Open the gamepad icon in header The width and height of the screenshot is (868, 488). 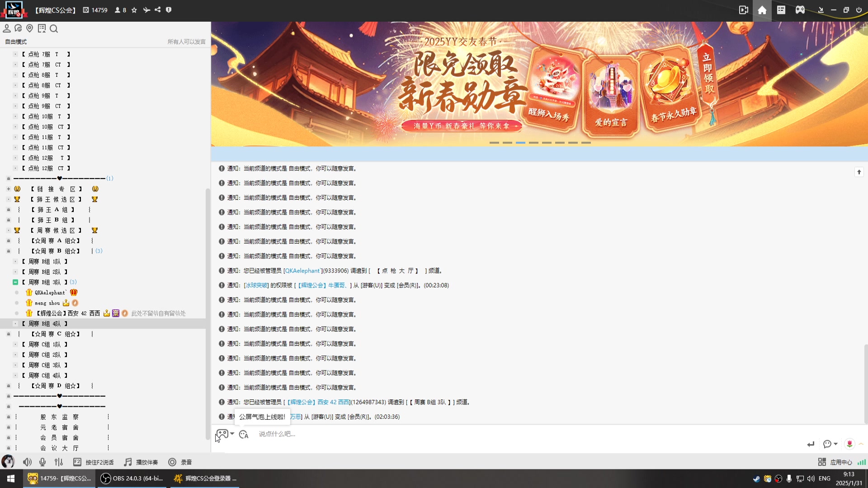click(x=800, y=10)
